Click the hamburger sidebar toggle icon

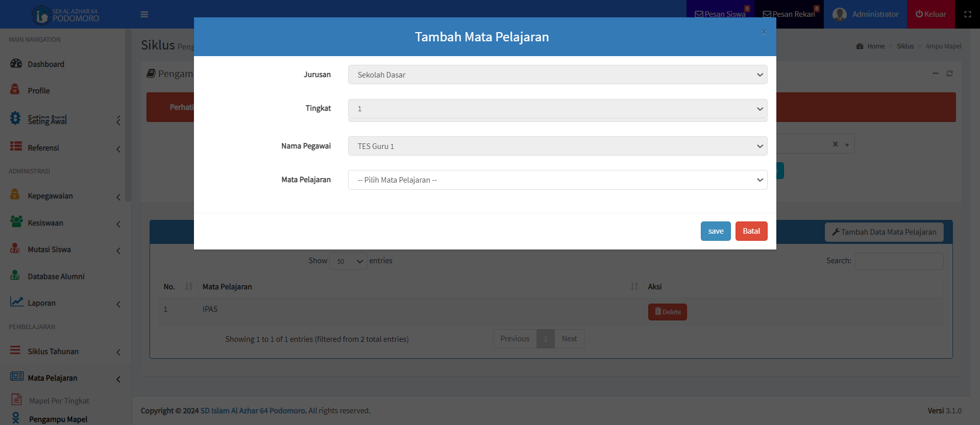coord(144,14)
